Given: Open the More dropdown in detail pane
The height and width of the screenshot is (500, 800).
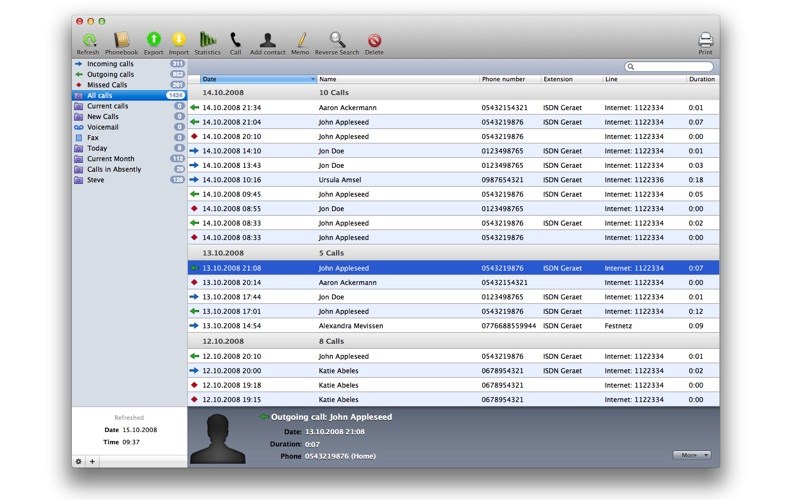Looking at the screenshot, I should 691,455.
